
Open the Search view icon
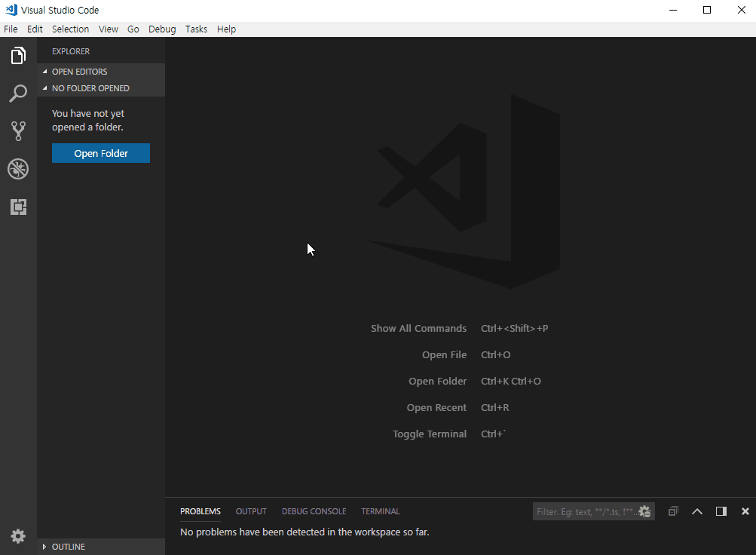coord(18,93)
